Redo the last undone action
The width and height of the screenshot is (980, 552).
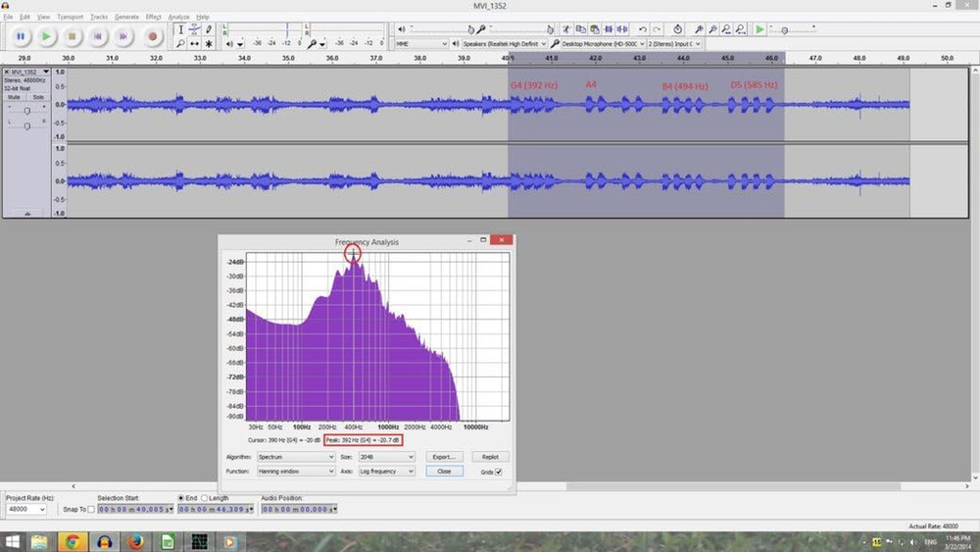pos(657,29)
